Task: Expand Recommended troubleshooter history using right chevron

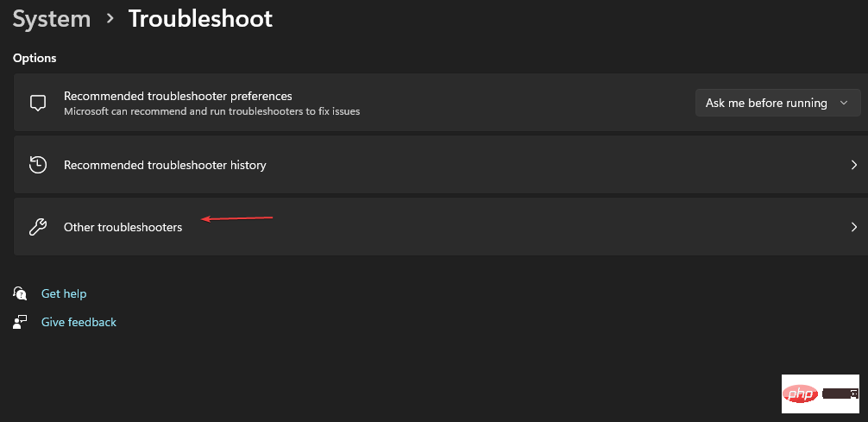Action: click(853, 165)
